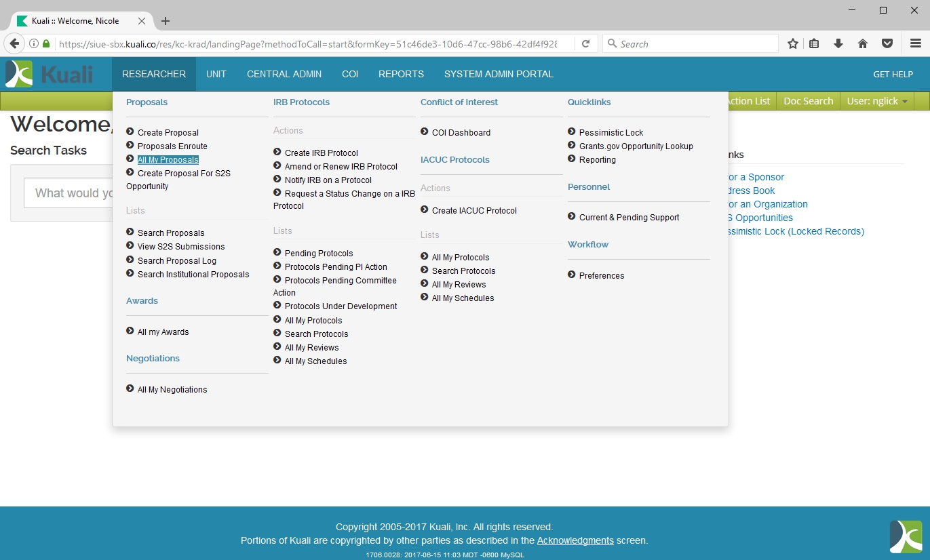Click the browser back arrow button
Screen dimensions: 930x560
click(x=14, y=44)
